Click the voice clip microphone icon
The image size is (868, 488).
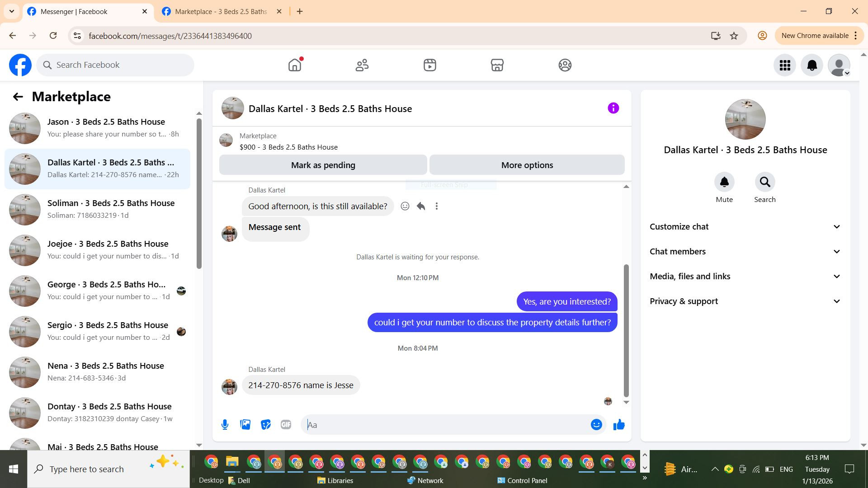tap(225, 425)
